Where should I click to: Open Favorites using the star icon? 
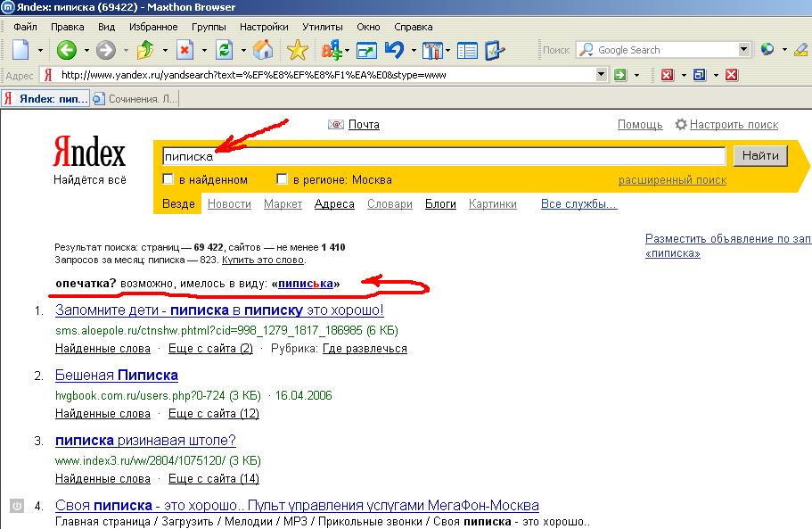297,50
